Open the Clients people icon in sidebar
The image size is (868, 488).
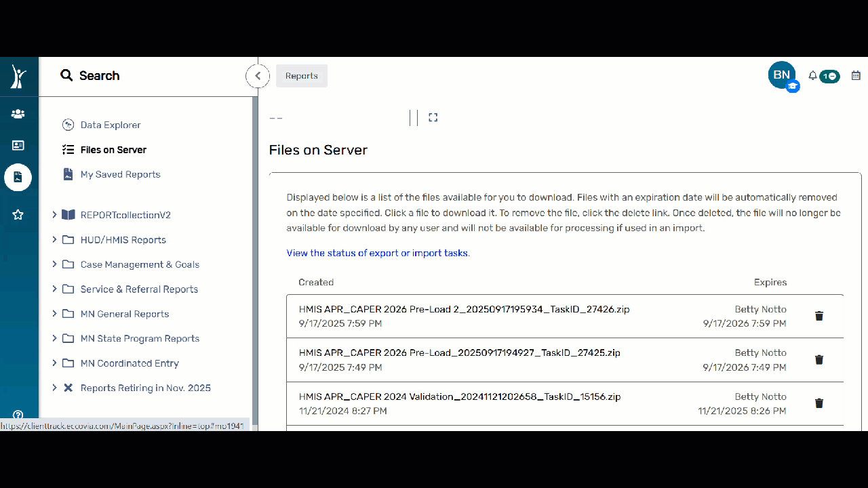(18, 114)
